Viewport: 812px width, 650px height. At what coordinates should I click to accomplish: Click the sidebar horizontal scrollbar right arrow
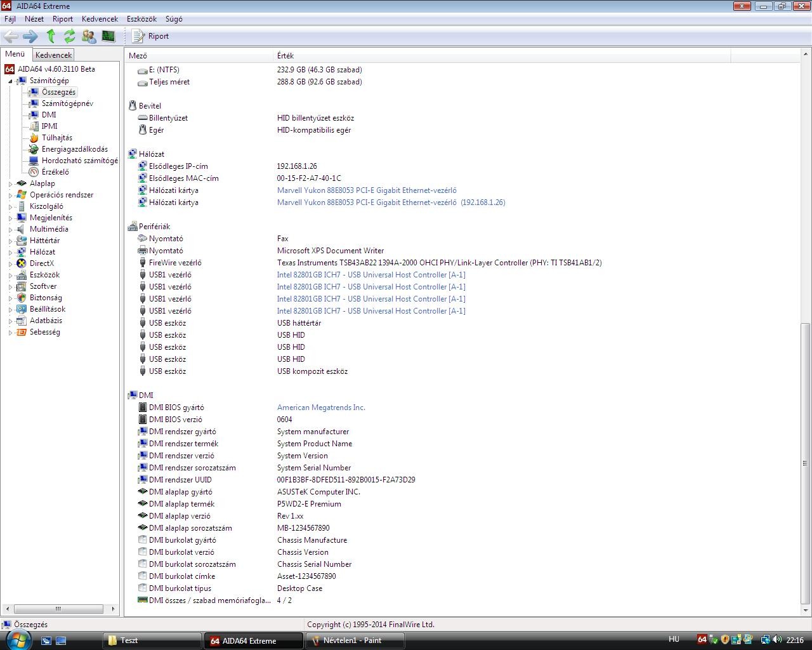(x=113, y=609)
